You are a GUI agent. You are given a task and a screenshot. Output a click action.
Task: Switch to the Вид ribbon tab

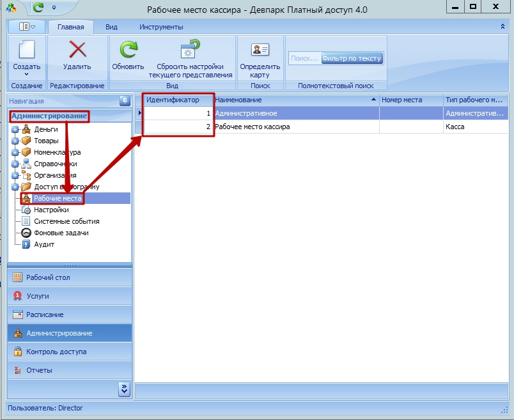click(111, 27)
